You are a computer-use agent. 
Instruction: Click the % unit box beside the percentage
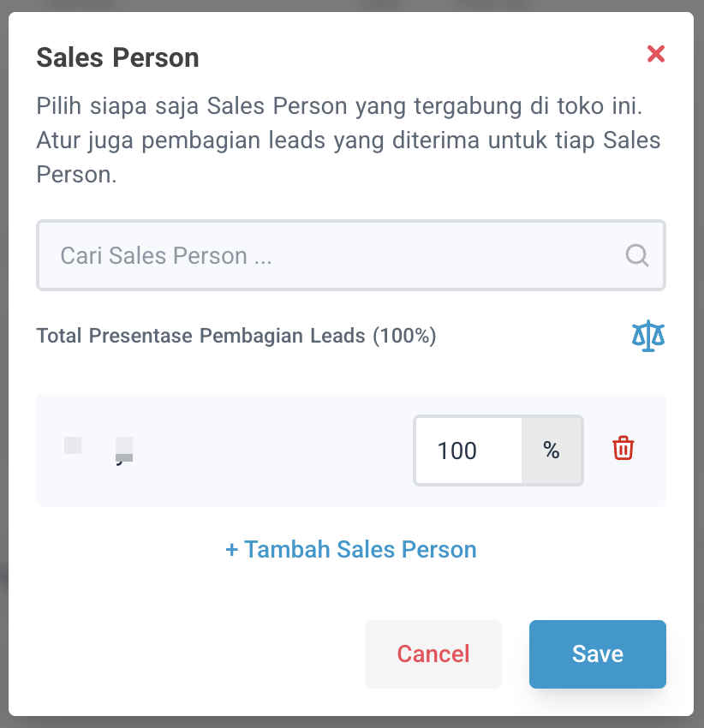(x=552, y=451)
